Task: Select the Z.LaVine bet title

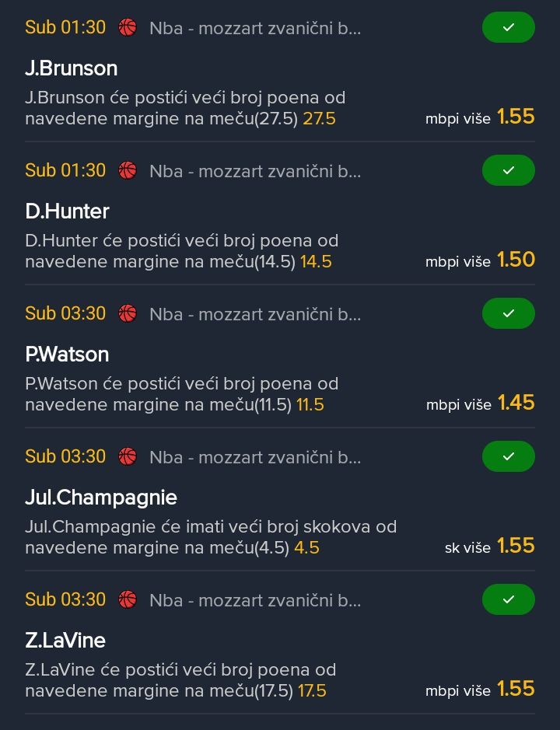Action: 65,641
